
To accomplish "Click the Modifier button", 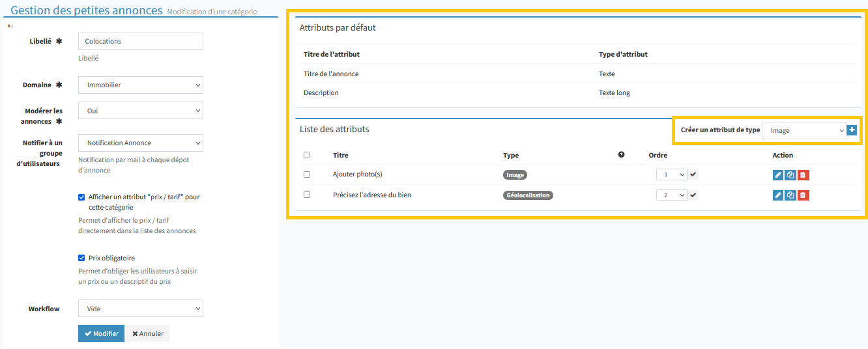I will click(101, 333).
